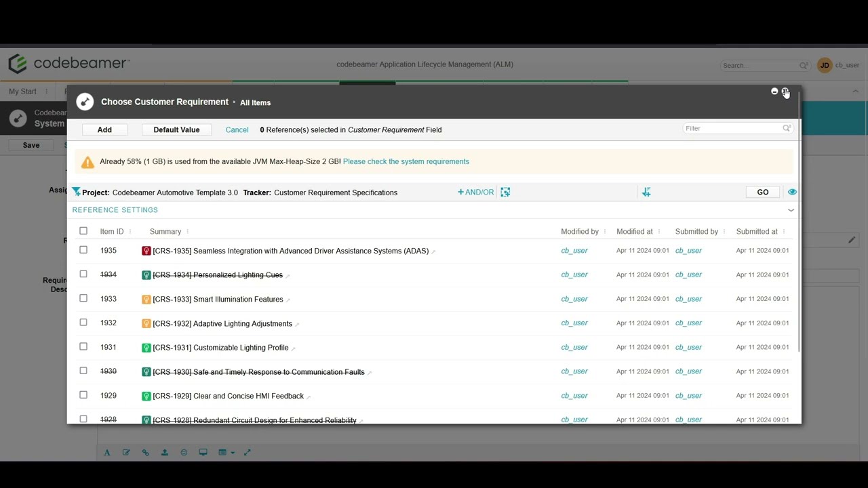
Task: Toggle the eye visibility icon beside GO
Action: [792, 192]
